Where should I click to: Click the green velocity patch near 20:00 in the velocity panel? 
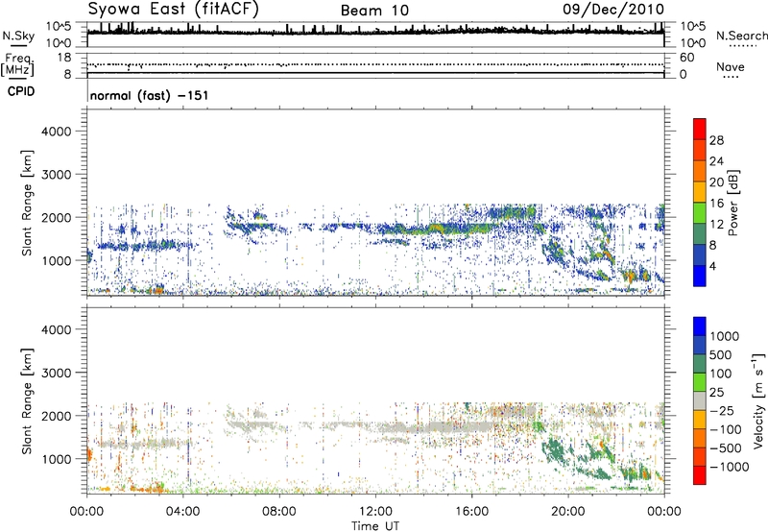click(556, 450)
